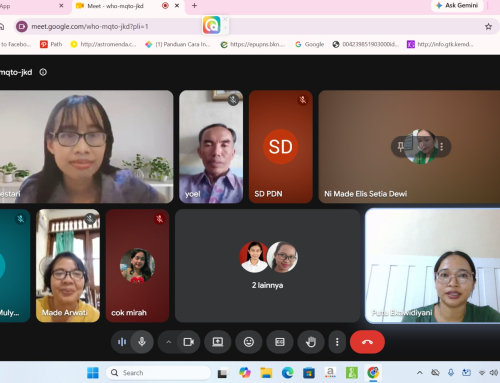Close the Meet tab
This screenshot has height=383, width=500.
point(177,6)
